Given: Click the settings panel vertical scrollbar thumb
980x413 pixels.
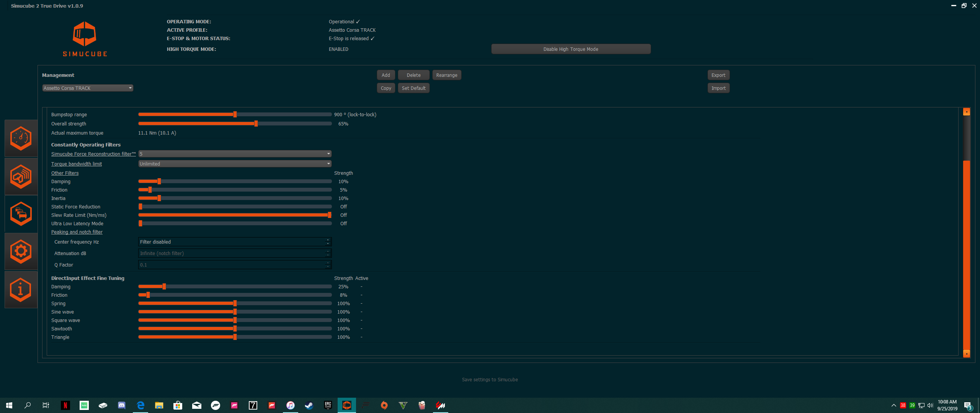Looking at the screenshot, I should click(x=967, y=255).
